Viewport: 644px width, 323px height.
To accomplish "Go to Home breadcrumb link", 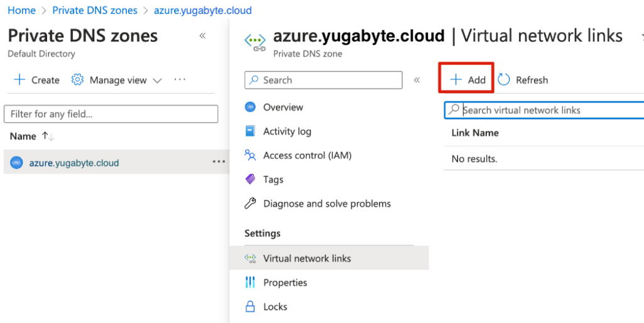I will (21, 11).
